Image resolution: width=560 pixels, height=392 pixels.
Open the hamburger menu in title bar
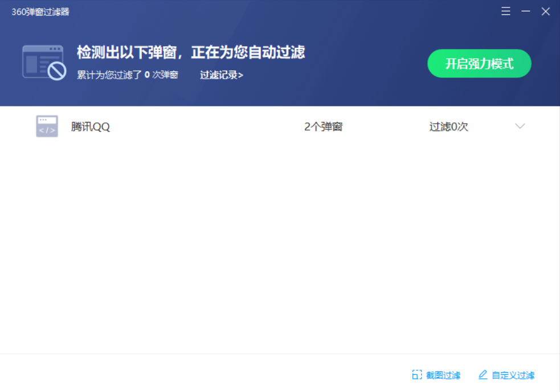point(505,11)
